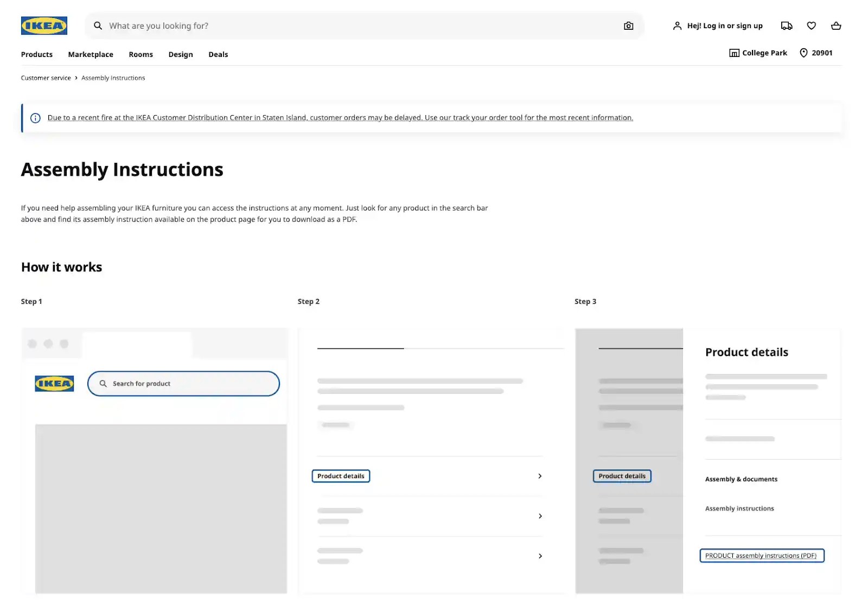This screenshot has width=868, height=605.
Task: Click the IKEA logo to return home
Action: point(44,25)
